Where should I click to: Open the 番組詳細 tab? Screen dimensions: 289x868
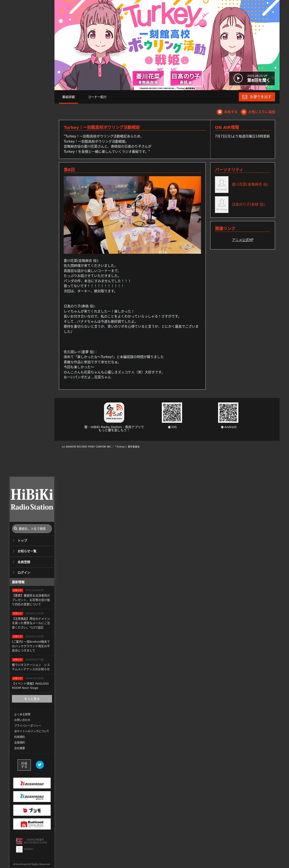point(68,97)
